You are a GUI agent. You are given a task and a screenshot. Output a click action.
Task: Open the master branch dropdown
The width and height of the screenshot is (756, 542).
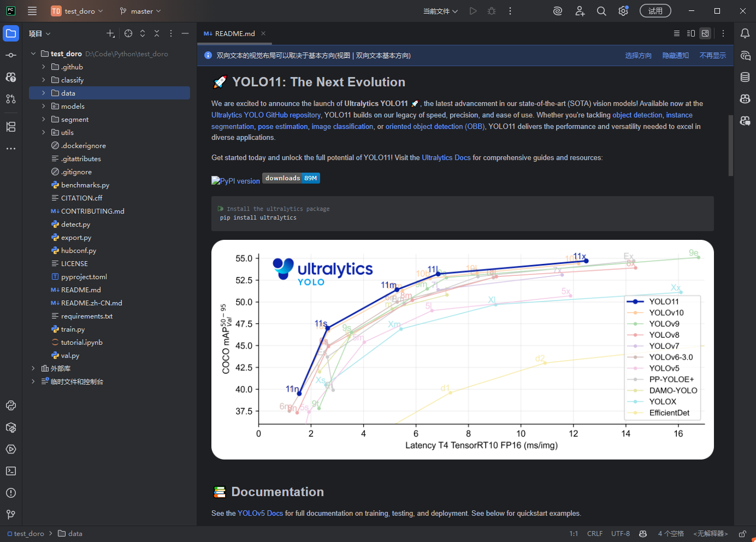coord(141,11)
